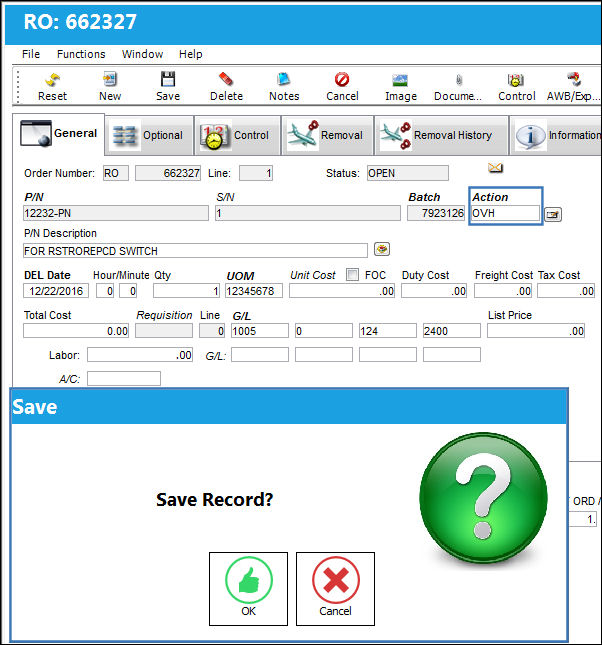Click the S/N input field

pos(307,213)
